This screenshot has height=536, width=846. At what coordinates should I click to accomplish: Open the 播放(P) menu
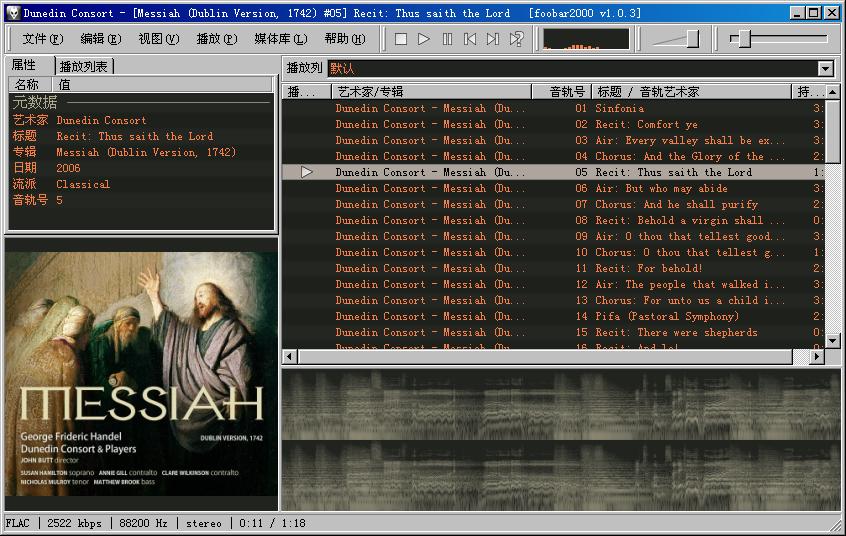pos(216,39)
